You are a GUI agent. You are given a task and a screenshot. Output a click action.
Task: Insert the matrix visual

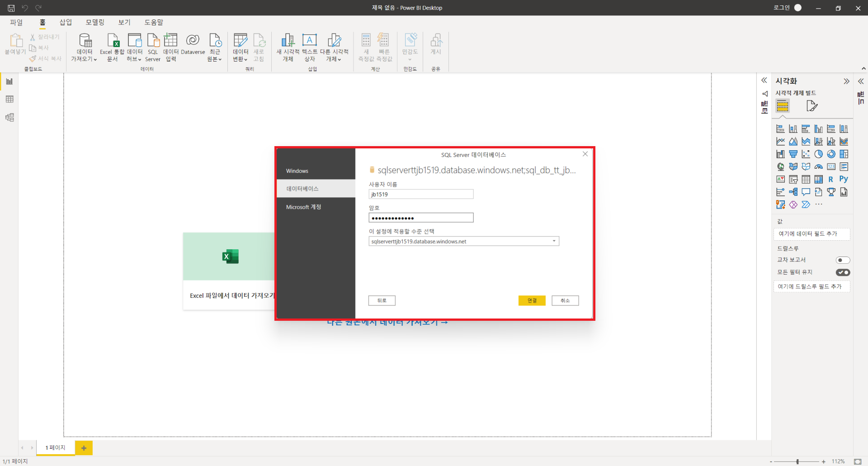pyautogui.click(x=818, y=180)
